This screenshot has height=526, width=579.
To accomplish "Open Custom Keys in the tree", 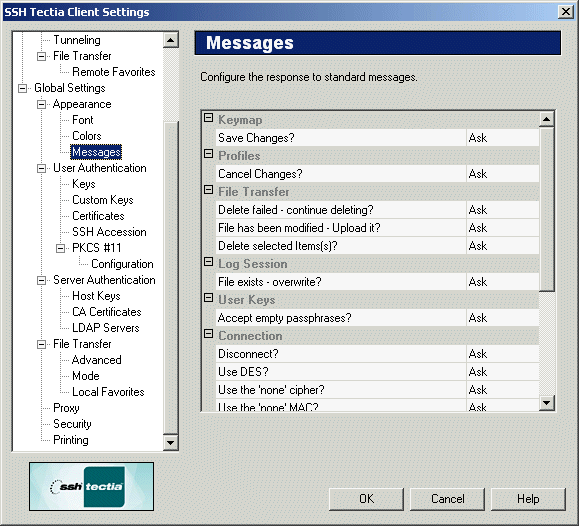I will tap(103, 200).
